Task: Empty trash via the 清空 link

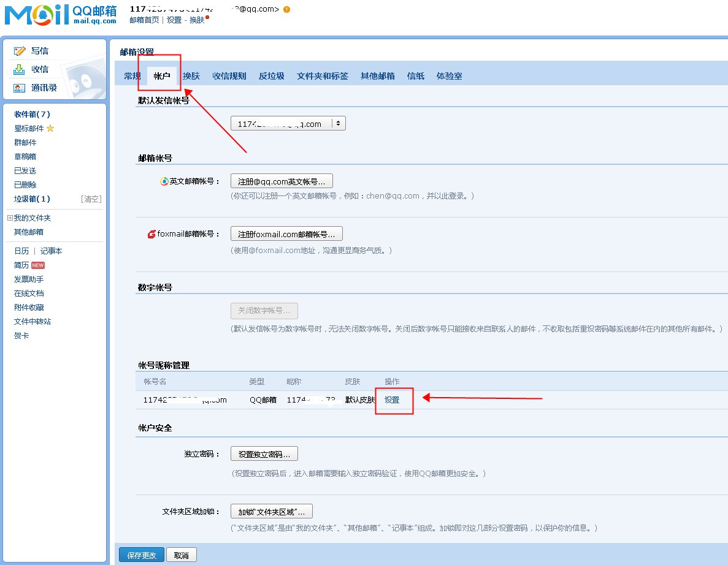Action: pyautogui.click(x=91, y=199)
